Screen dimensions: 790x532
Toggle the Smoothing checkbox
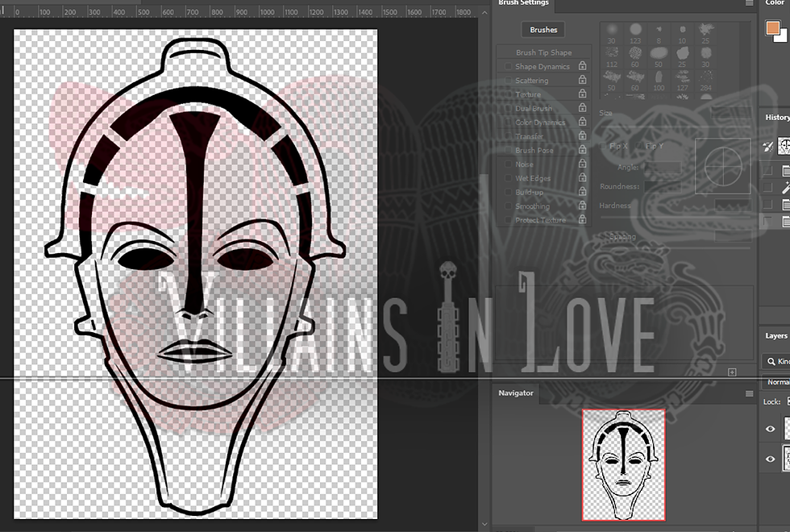click(508, 206)
